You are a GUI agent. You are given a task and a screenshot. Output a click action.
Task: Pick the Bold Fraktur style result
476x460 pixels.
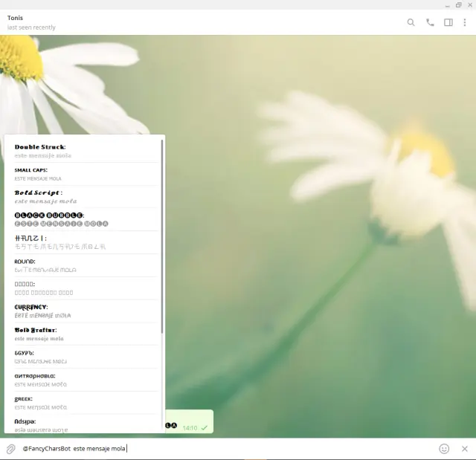click(82, 334)
